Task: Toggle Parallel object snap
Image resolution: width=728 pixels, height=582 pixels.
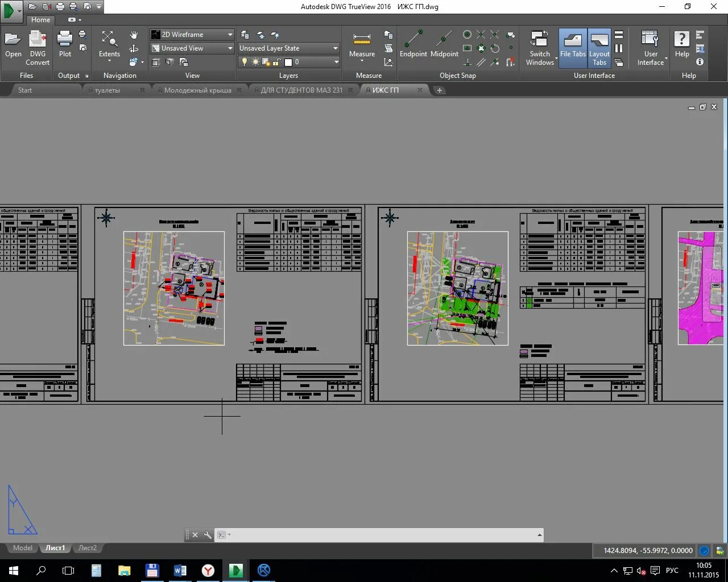Action: [481, 62]
